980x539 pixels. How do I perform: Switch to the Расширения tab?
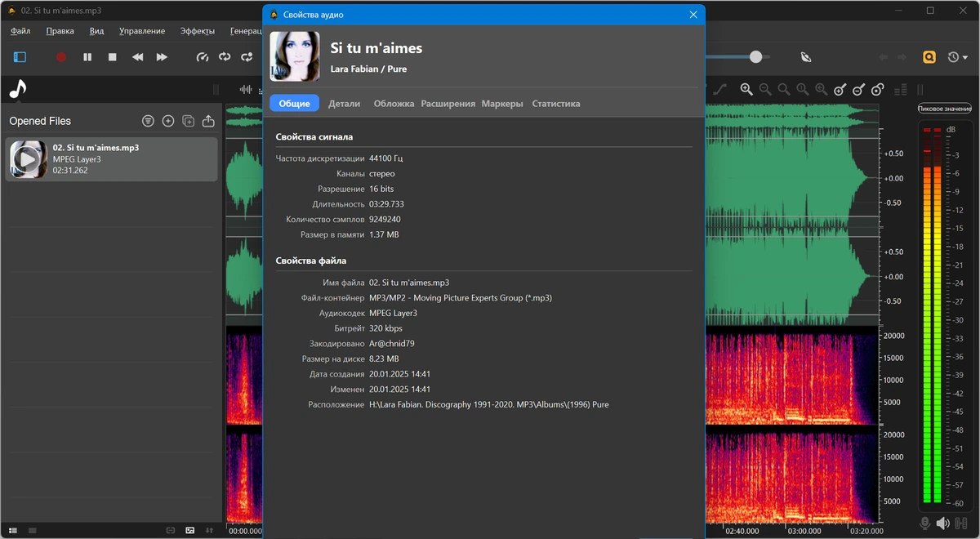pos(448,104)
